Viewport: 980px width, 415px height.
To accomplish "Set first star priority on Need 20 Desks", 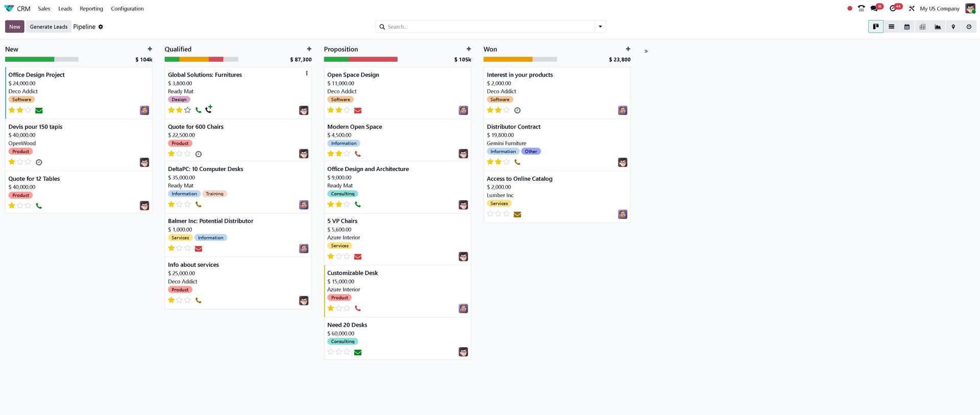I will coord(331,352).
